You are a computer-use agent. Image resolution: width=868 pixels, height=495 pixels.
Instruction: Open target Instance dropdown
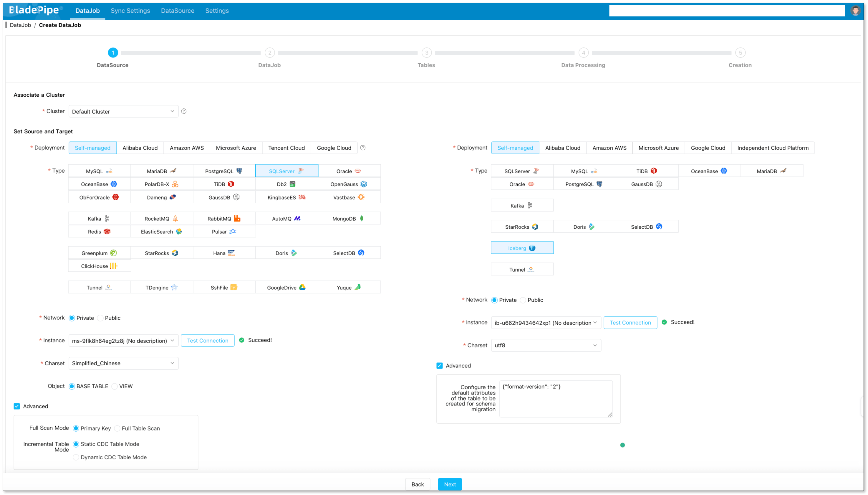546,323
